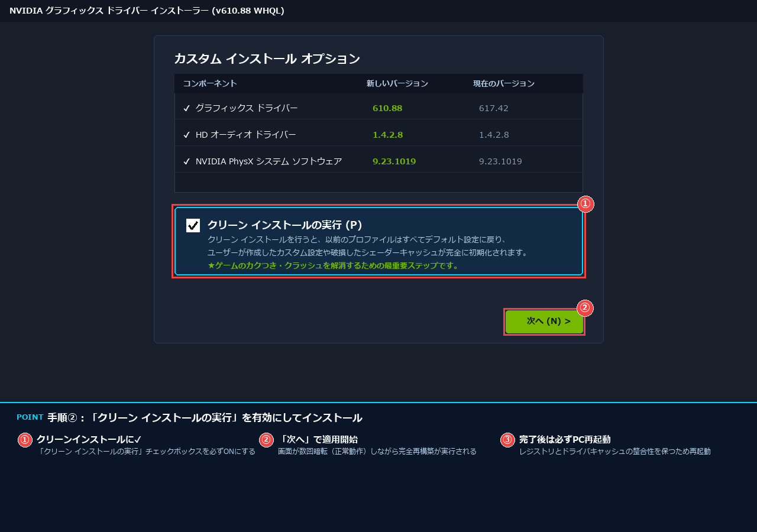
Task: Click current version value 617.42
Action: click(494, 108)
